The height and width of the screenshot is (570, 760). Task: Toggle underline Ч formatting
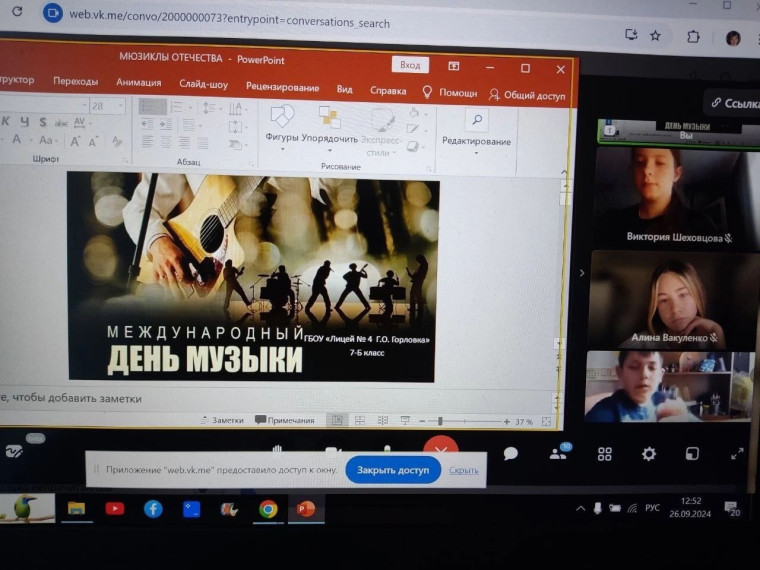[x=24, y=122]
